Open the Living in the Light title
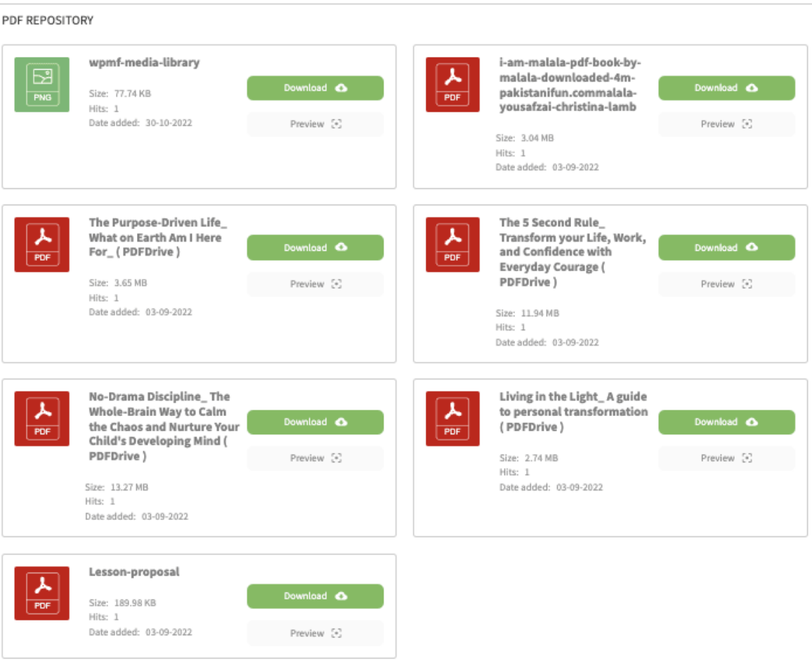Viewport: 812px width, 662px height. [x=572, y=412]
